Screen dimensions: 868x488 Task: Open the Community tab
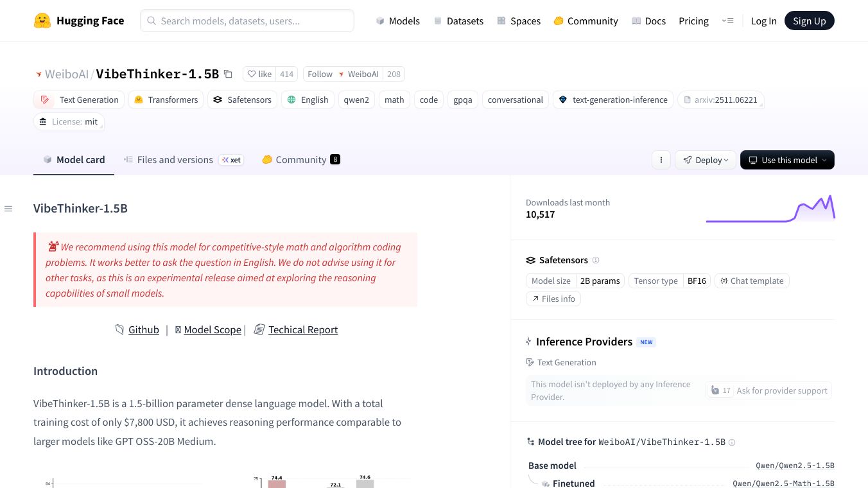(x=300, y=160)
